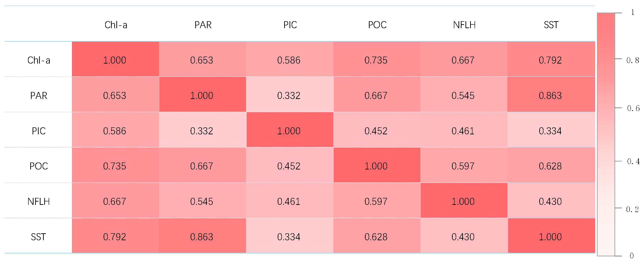This screenshot has height=264, width=644.
Task: Click the SST column header
Action: tap(551, 25)
